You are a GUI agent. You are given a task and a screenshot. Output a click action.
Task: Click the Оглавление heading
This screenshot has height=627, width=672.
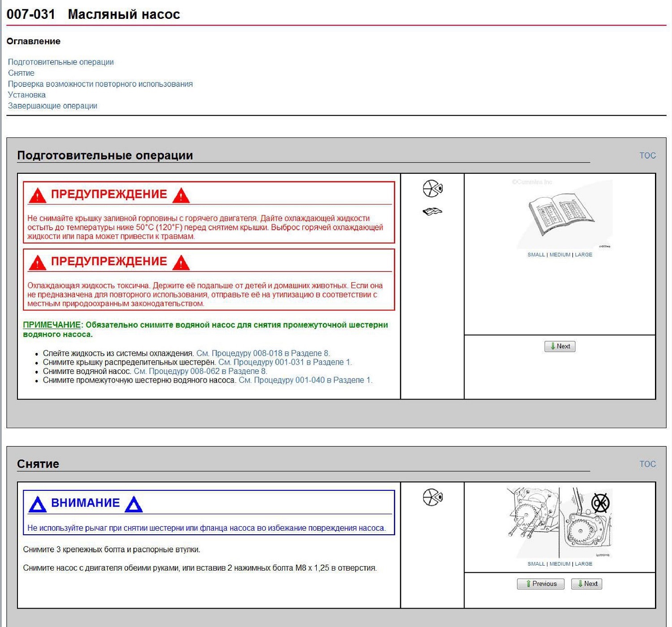pyautogui.click(x=34, y=41)
